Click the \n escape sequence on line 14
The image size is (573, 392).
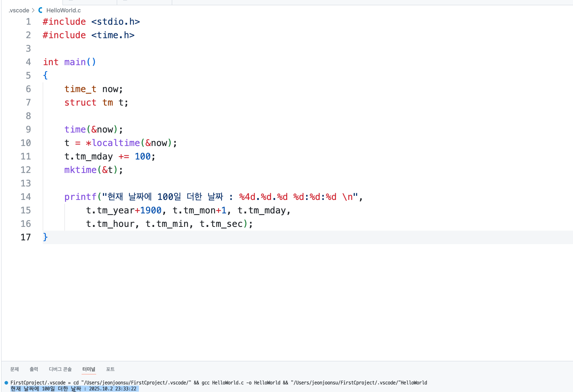347,197
